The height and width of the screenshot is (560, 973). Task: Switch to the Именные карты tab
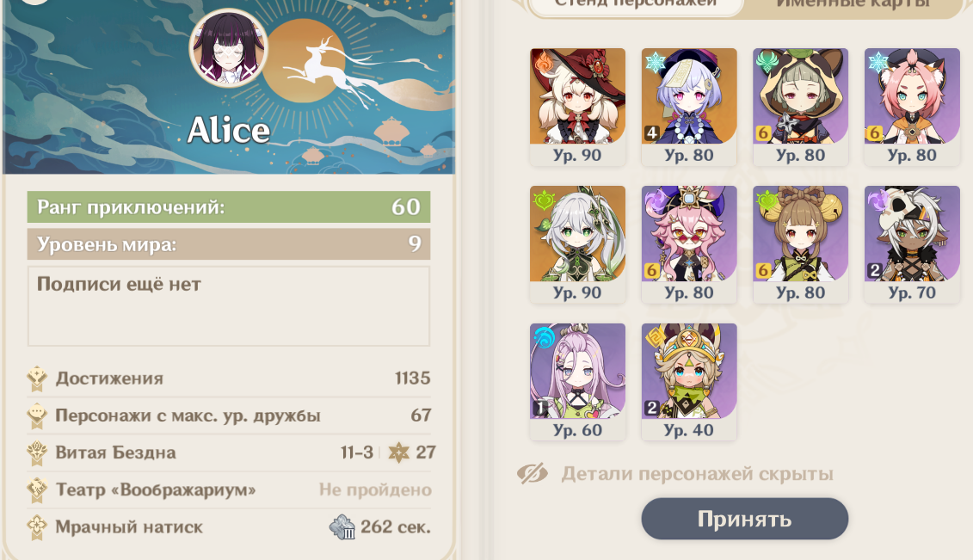coord(853,5)
